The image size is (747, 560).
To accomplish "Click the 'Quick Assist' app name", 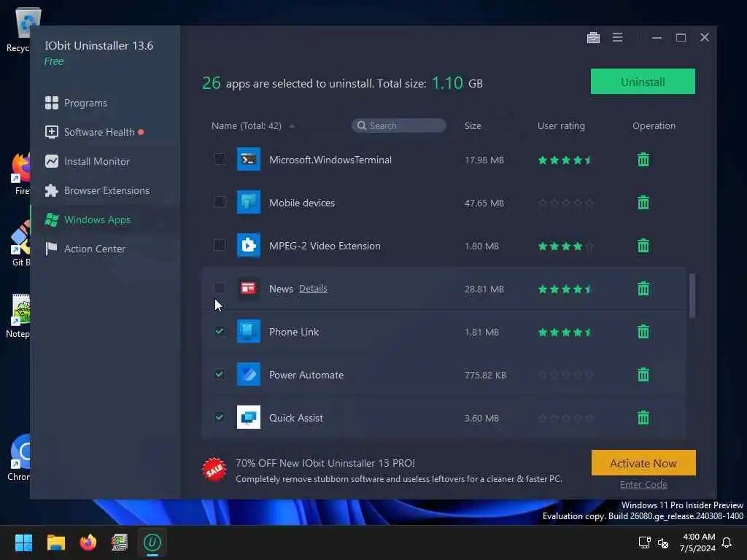I will pyautogui.click(x=296, y=418).
